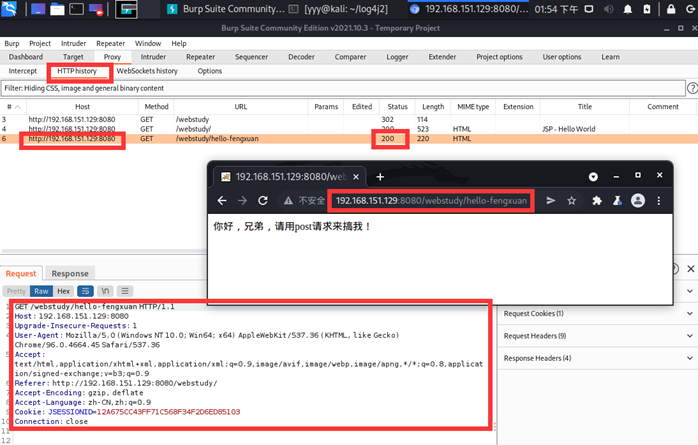Select the Raw view button
The height and width of the screenshot is (445, 698).
point(41,291)
